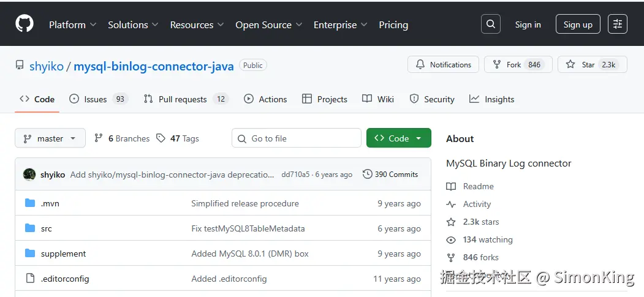Screen dimensions: 644x297
Task: Open the Pull requests tab
Action: tap(183, 99)
